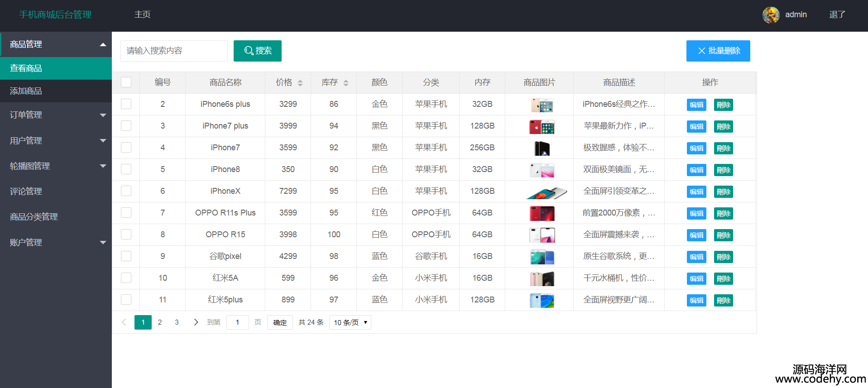This screenshot has width=868, height=388.
Task: Select 添加商品 in sidebar
Action: pyautogui.click(x=56, y=91)
